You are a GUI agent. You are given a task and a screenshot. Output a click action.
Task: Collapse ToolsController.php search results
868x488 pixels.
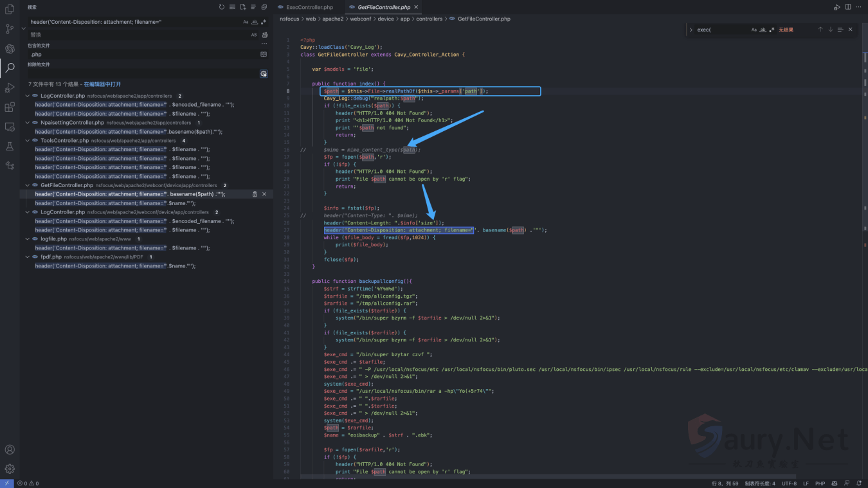coord(27,141)
